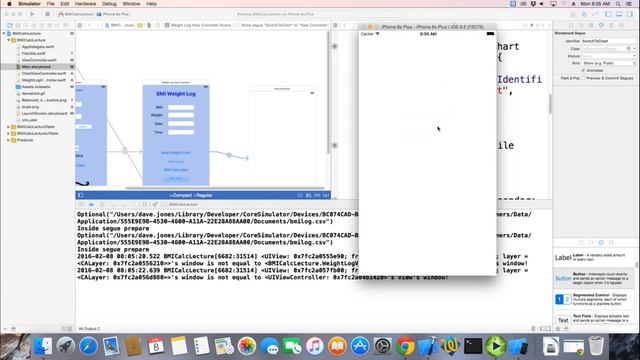
Task: Open the Help menu
Action: pos(151,4)
